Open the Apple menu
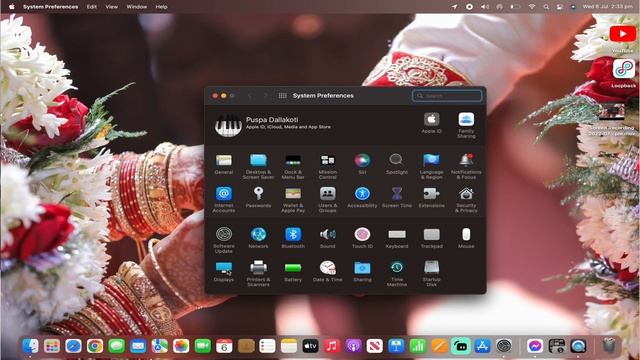640x360 pixels. pos(11,7)
